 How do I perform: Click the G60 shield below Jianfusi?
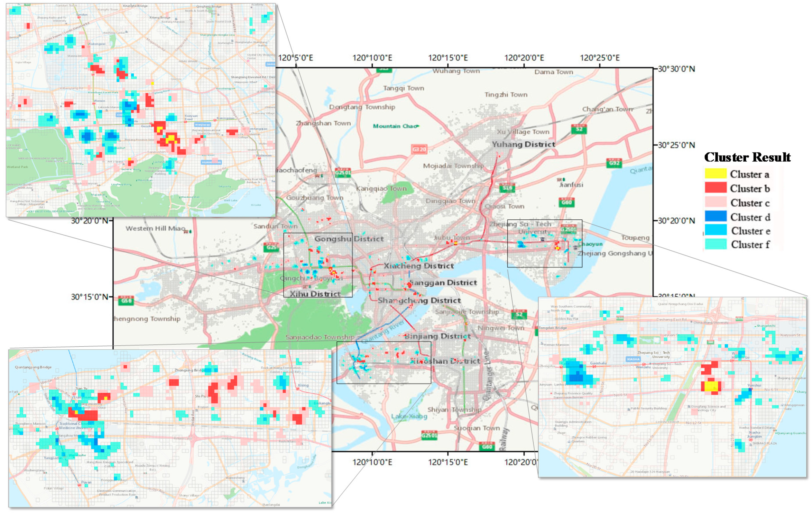point(566,202)
